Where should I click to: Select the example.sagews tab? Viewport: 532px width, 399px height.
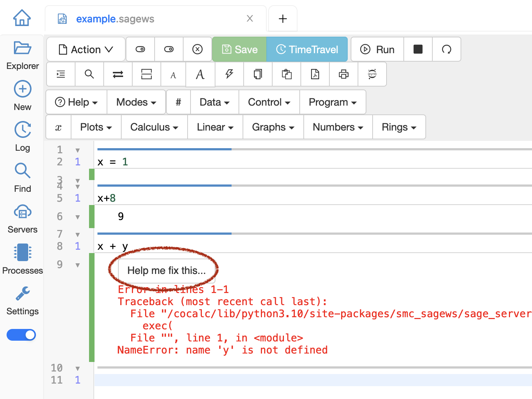point(115,19)
